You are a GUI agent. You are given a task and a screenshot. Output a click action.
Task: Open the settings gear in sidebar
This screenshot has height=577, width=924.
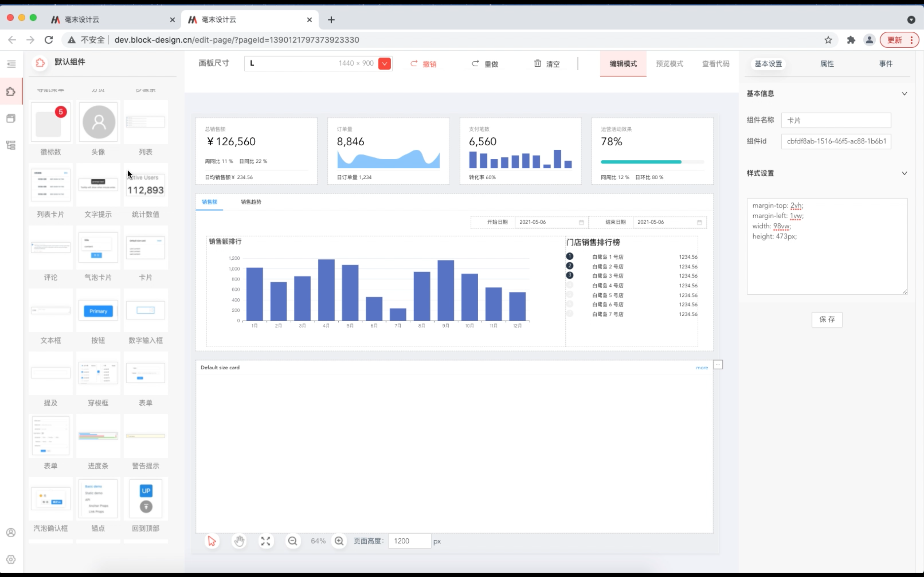pos(11,559)
